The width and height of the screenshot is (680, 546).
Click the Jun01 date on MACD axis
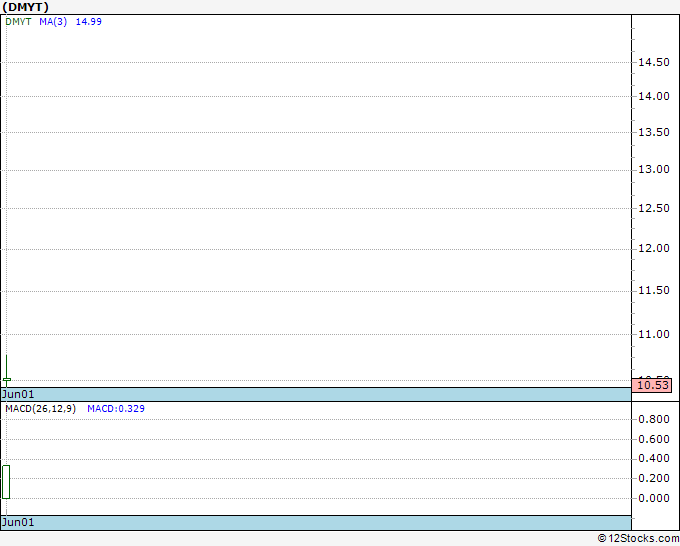tap(18, 522)
